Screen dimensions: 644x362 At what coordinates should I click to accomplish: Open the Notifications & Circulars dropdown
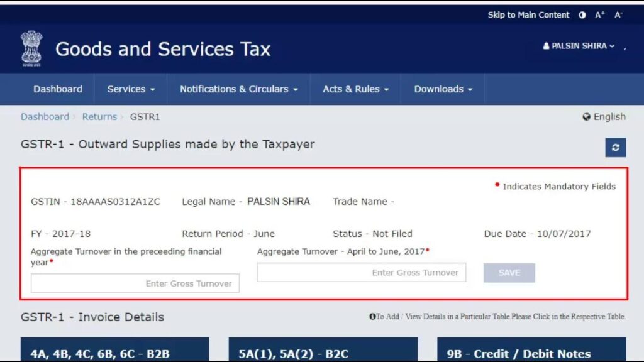tap(237, 89)
